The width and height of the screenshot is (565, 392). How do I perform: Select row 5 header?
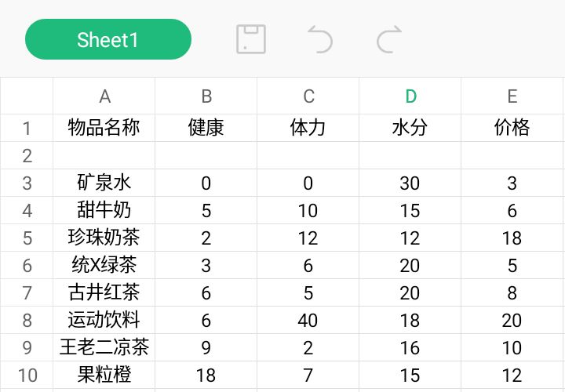(x=27, y=238)
